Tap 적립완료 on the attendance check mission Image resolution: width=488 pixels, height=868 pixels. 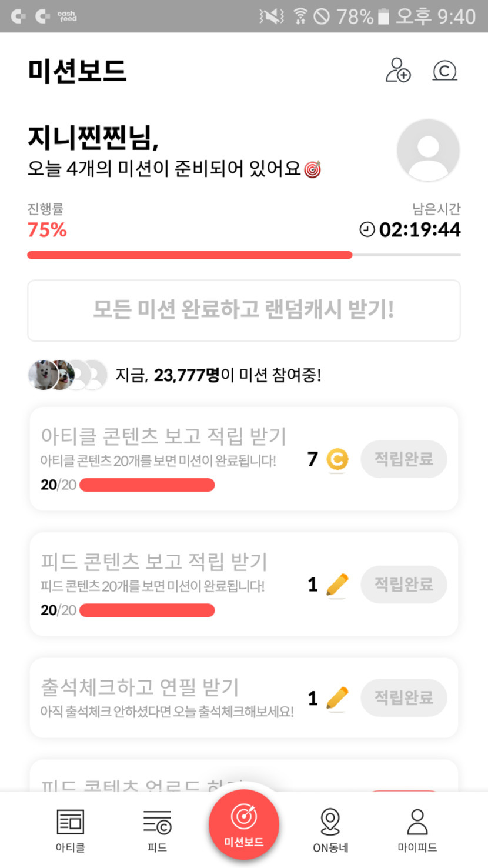(x=404, y=698)
